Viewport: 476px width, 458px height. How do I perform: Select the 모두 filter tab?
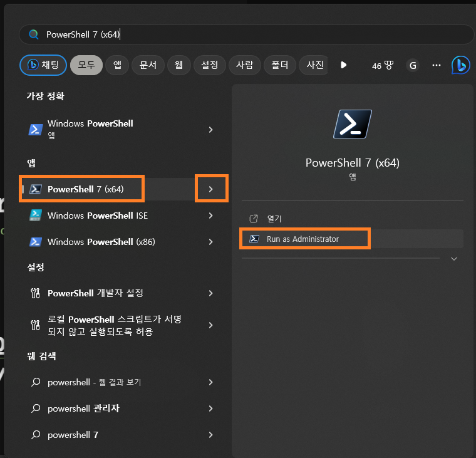click(x=86, y=65)
